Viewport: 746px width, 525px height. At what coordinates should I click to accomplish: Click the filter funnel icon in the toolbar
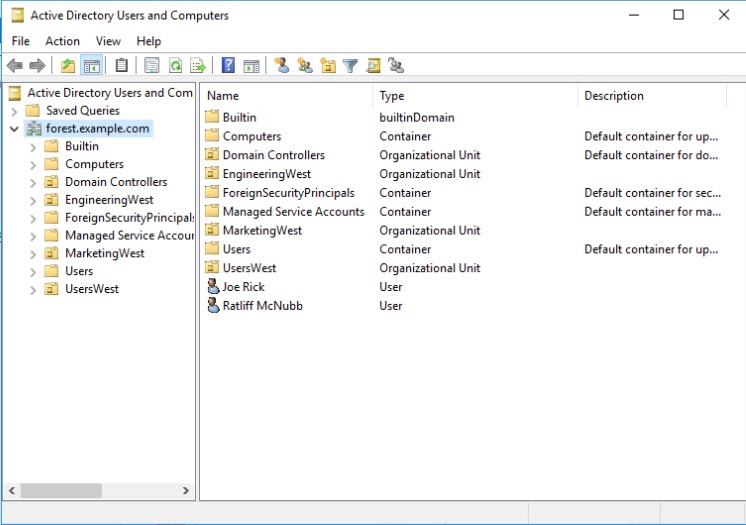pyautogui.click(x=351, y=66)
